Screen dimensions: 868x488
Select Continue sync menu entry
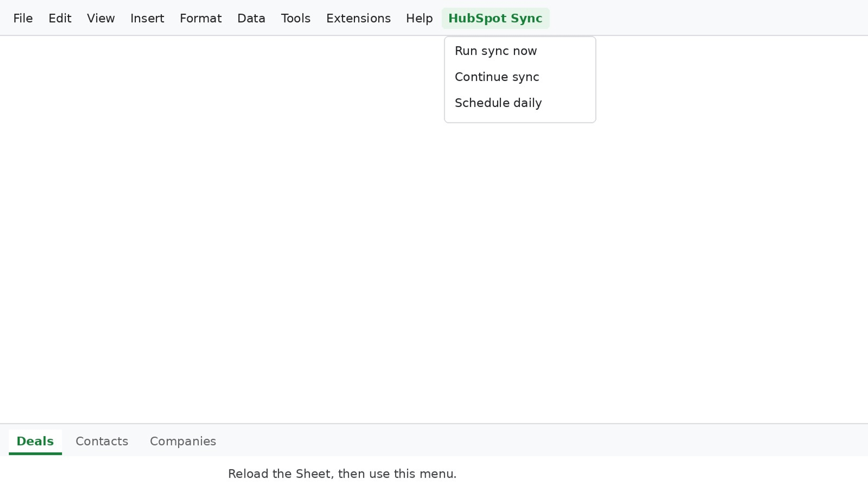pos(520,77)
